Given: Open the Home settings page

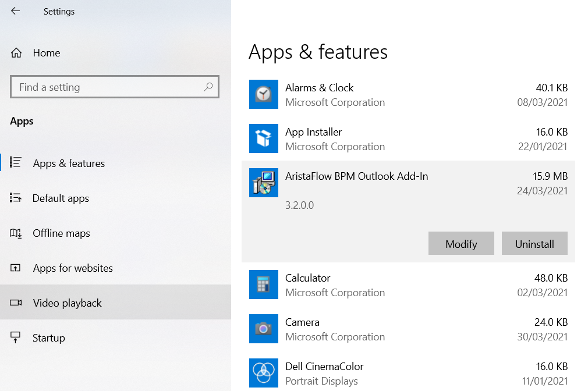Looking at the screenshot, I should click(x=115, y=53).
